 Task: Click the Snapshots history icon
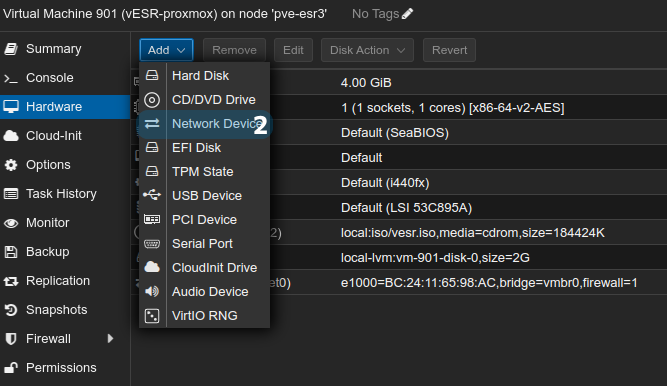(x=11, y=310)
